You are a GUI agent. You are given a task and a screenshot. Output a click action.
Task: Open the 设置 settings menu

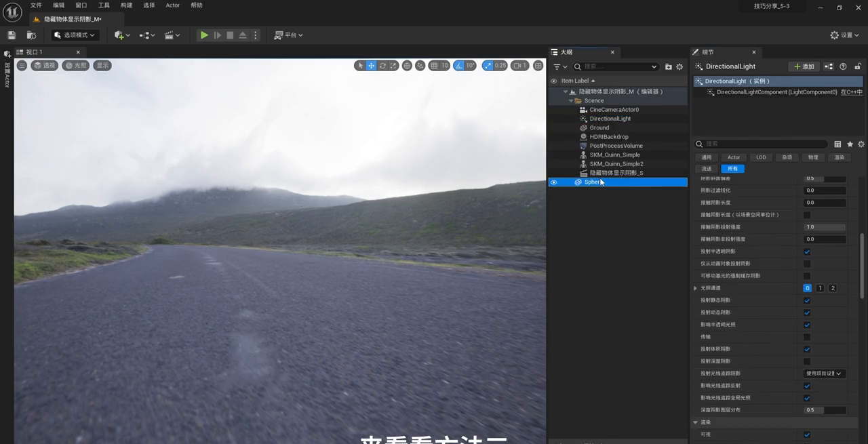pyautogui.click(x=845, y=35)
